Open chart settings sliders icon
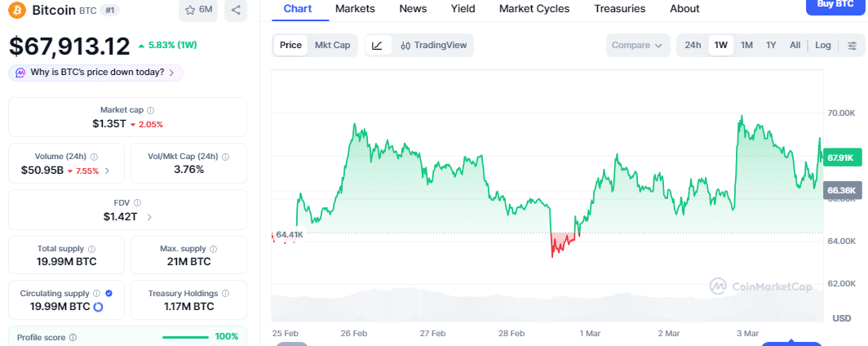Viewport: 868px width, 346px height. (852, 45)
